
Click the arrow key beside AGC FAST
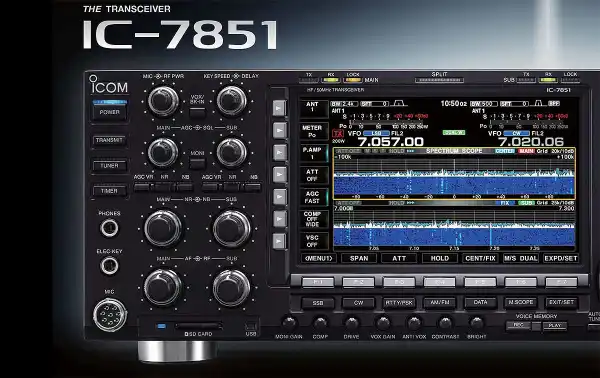pyautogui.click(x=279, y=197)
